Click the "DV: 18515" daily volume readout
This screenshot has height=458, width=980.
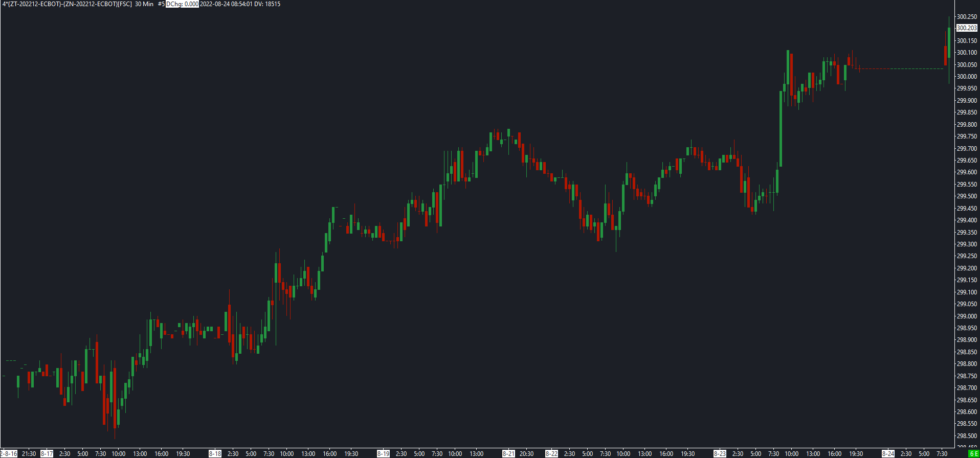(x=268, y=4)
